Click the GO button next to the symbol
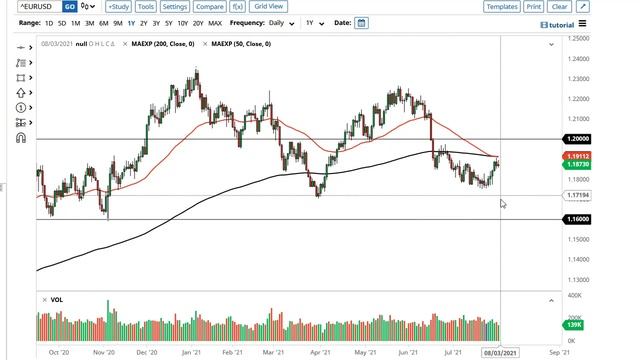Image resolution: width=640 pixels, height=360 pixels. [x=69, y=7]
